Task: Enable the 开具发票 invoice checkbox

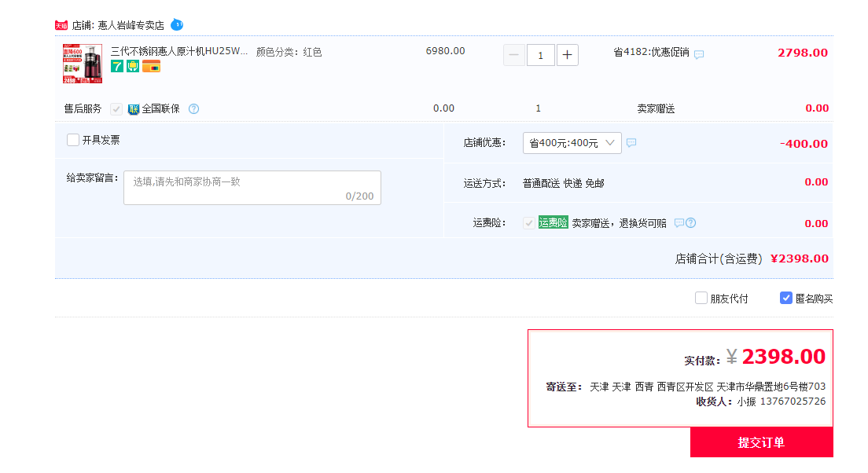Action: (72, 140)
